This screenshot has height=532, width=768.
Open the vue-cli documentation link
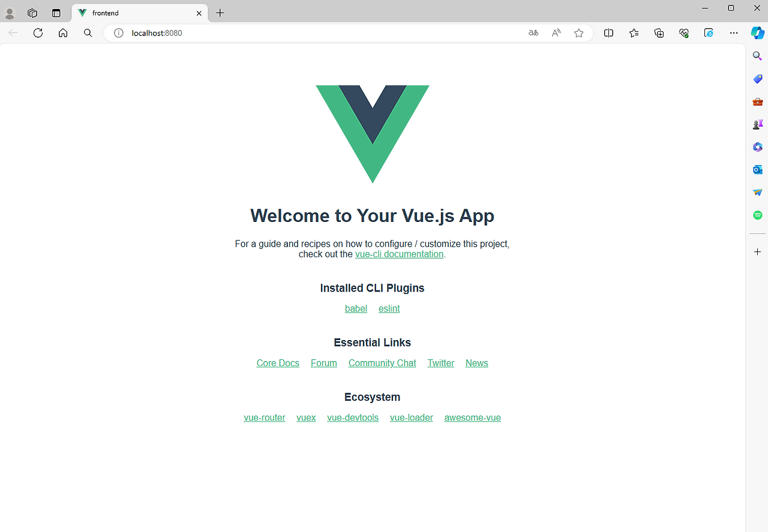pyautogui.click(x=399, y=254)
